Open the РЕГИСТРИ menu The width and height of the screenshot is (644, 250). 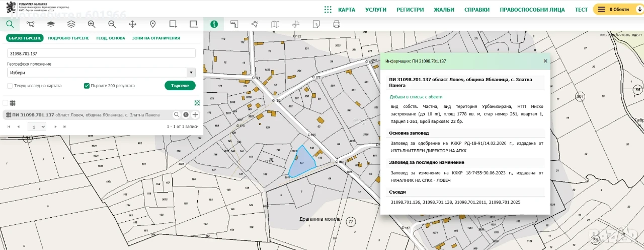click(410, 10)
